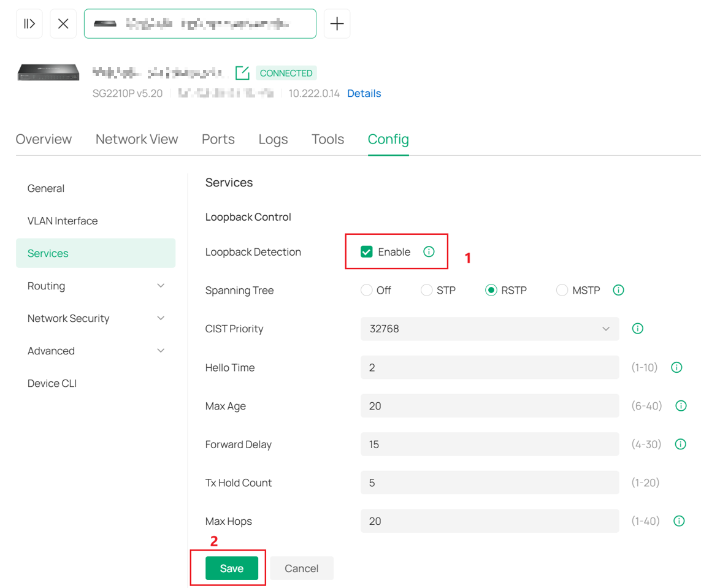Turn Spanning Tree Off via radio button
Viewport: 701px width, 588px height.
click(367, 289)
